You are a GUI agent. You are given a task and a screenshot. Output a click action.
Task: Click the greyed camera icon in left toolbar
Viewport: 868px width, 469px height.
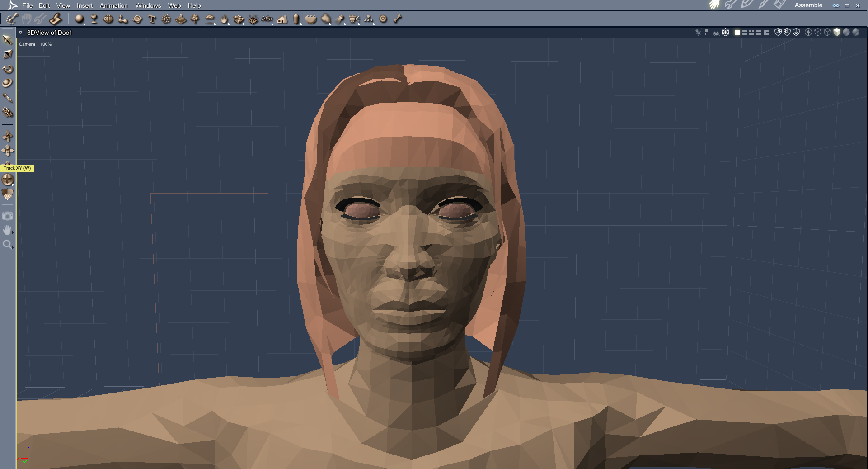[x=8, y=216]
